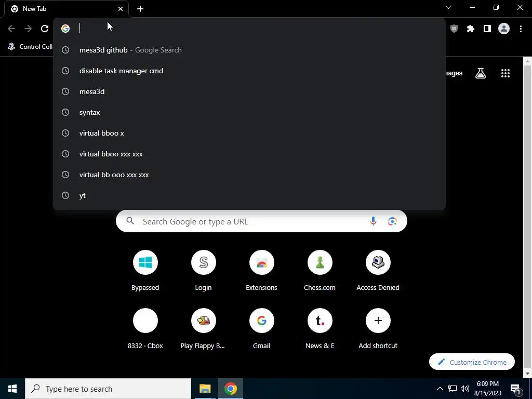Search by image with Google Lens
This screenshot has width=532, height=399.
[393, 221]
